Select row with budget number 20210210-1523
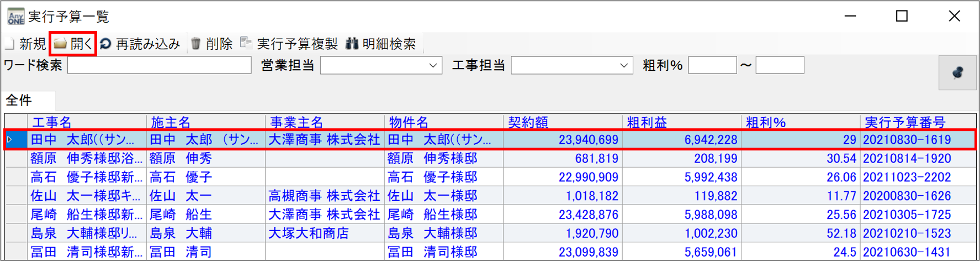Screen dimensions: 980x261 coord(907,233)
